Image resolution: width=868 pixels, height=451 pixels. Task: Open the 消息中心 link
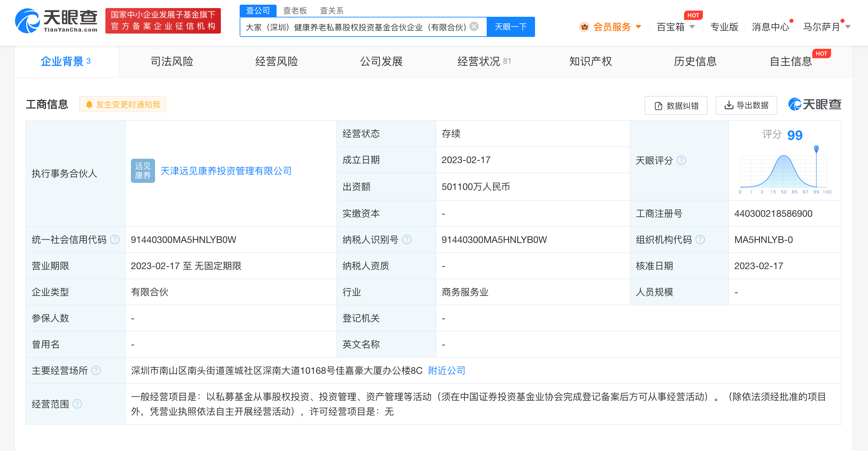click(x=770, y=27)
